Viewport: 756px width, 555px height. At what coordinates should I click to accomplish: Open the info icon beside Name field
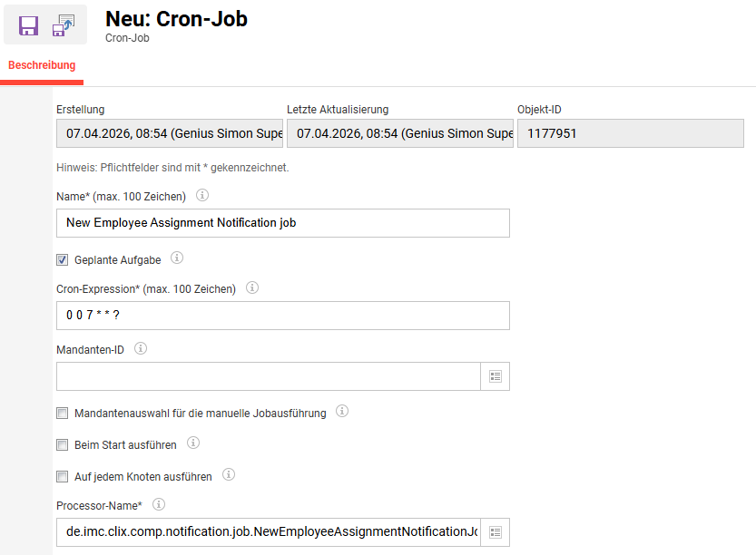coord(202,194)
